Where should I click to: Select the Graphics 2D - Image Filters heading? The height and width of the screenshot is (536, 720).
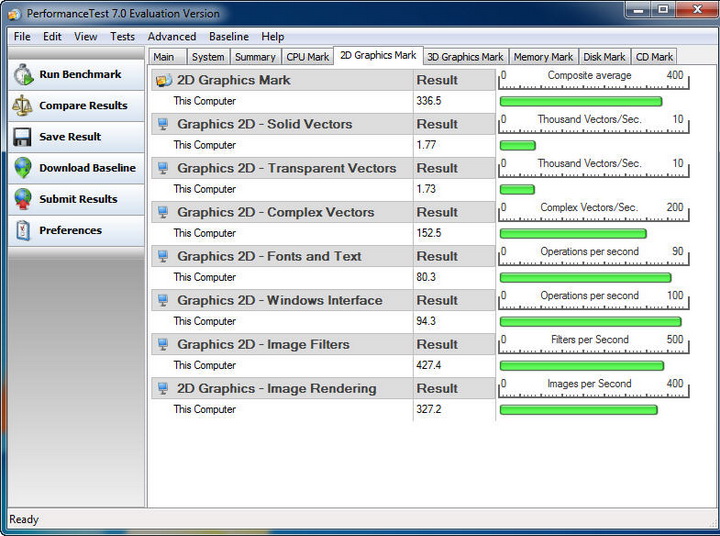(263, 344)
